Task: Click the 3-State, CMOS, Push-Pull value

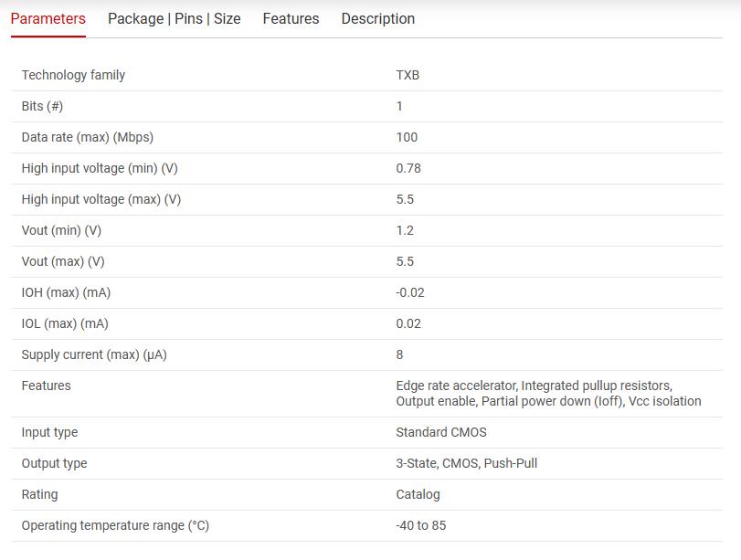Action: [466, 463]
